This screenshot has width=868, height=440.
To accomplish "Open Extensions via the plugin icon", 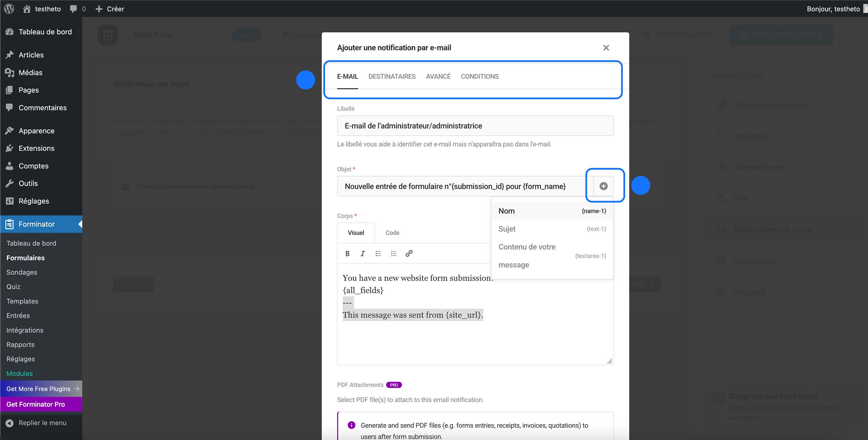I will [10, 148].
